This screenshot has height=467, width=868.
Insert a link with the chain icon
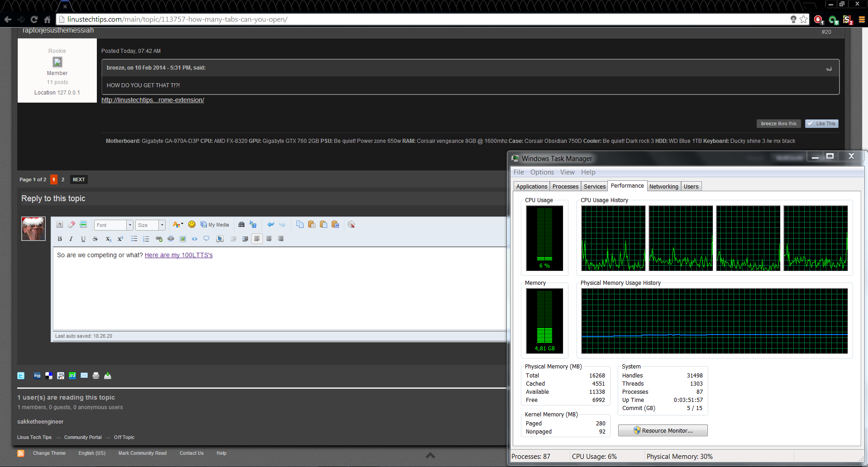click(x=159, y=239)
